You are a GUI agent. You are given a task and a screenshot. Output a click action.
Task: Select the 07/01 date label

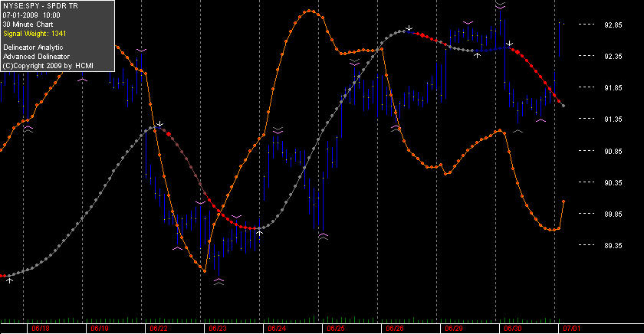(x=572, y=329)
